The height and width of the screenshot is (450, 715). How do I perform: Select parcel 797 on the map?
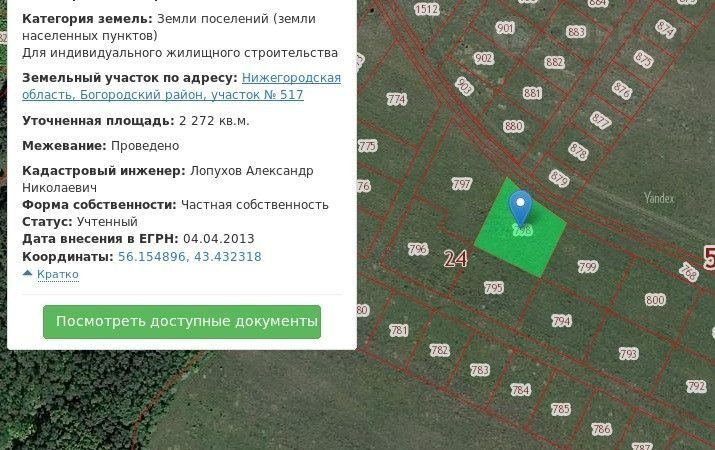click(461, 185)
